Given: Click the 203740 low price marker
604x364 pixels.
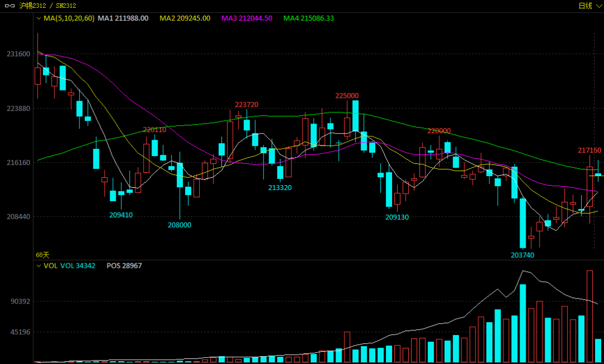Looking at the screenshot, I should point(522,255).
